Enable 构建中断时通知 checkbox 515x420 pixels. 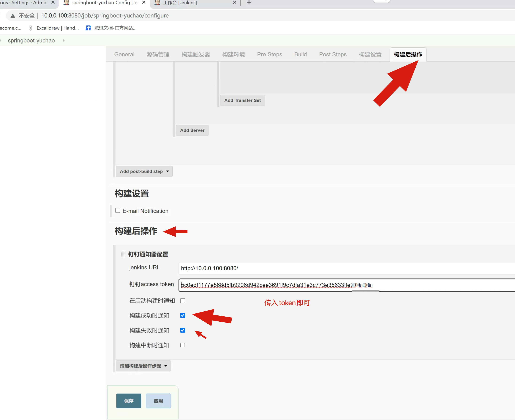[182, 345]
